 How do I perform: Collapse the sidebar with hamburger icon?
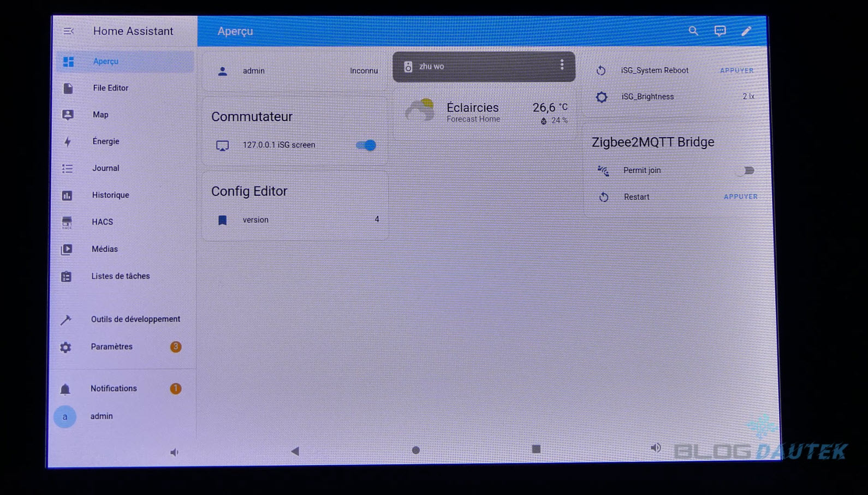pyautogui.click(x=68, y=32)
